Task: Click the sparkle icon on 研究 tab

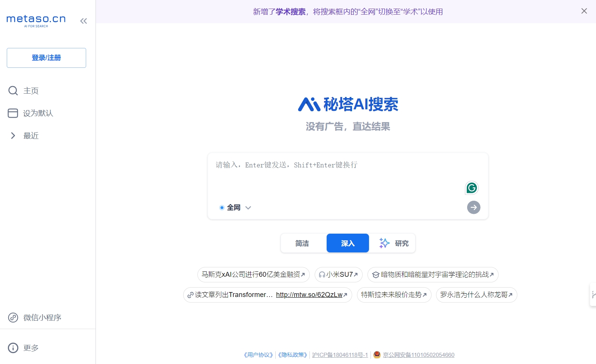Action: tap(384, 243)
